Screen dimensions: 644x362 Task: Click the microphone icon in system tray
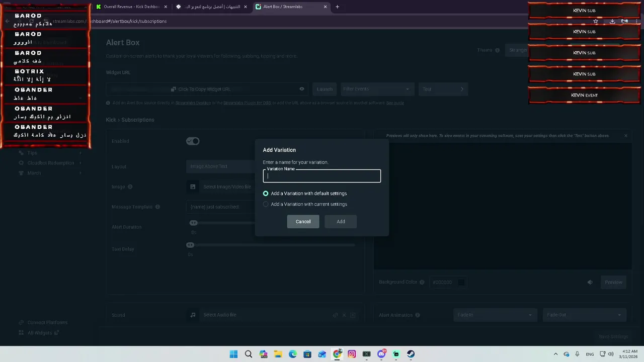pyautogui.click(x=577, y=354)
